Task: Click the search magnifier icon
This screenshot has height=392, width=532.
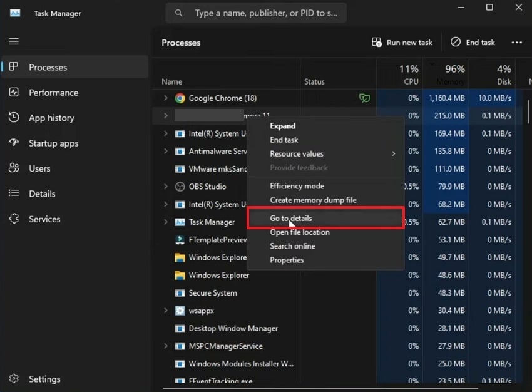Action: (x=178, y=13)
